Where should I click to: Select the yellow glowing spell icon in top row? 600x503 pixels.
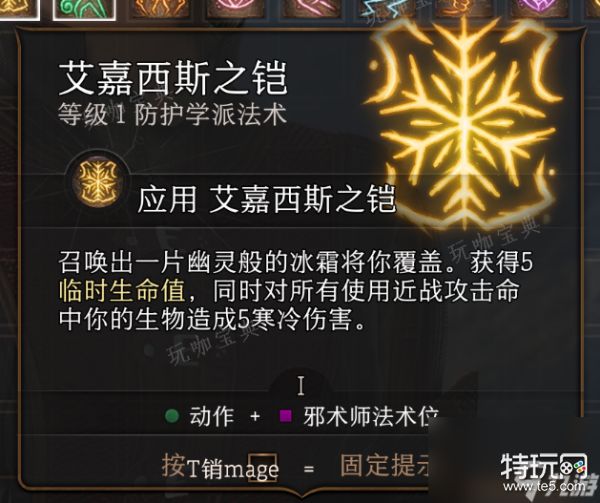click(x=18, y=9)
